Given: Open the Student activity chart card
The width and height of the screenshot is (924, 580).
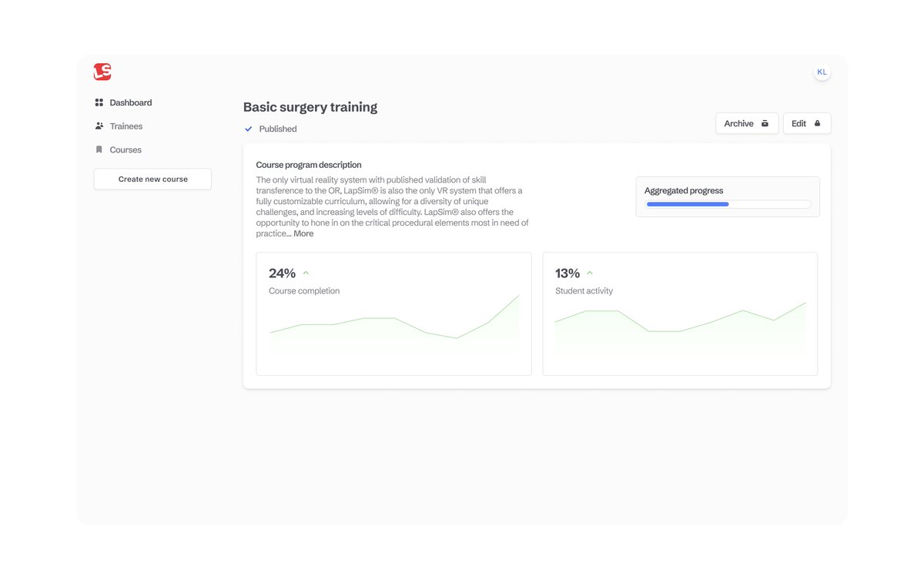Looking at the screenshot, I should point(680,314).
